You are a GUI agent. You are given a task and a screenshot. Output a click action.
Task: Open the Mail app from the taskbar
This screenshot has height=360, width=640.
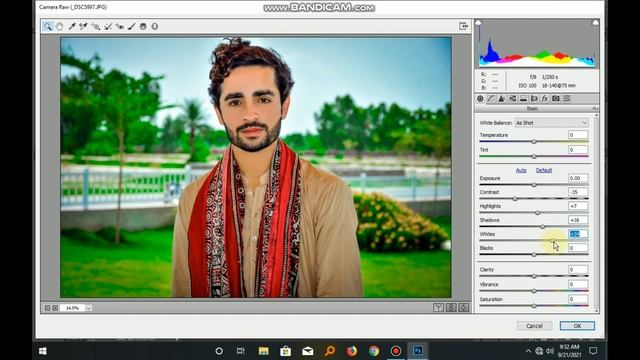coord(308,351)
